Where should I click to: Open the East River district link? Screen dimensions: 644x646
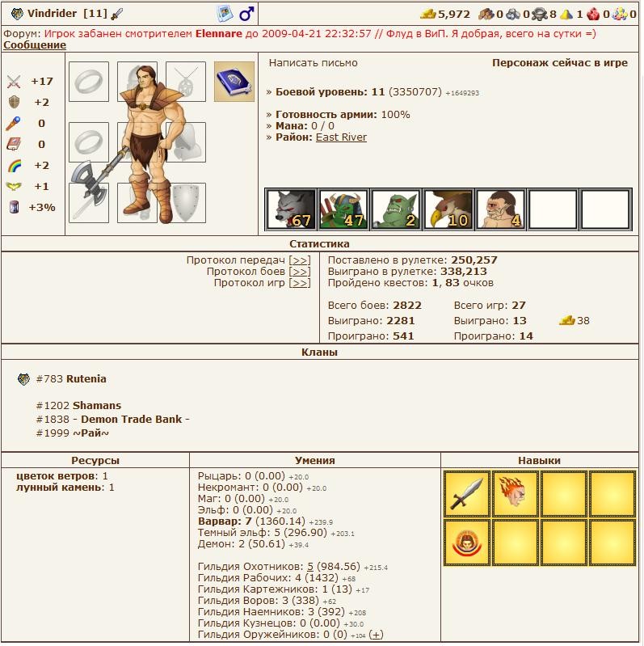341,137
